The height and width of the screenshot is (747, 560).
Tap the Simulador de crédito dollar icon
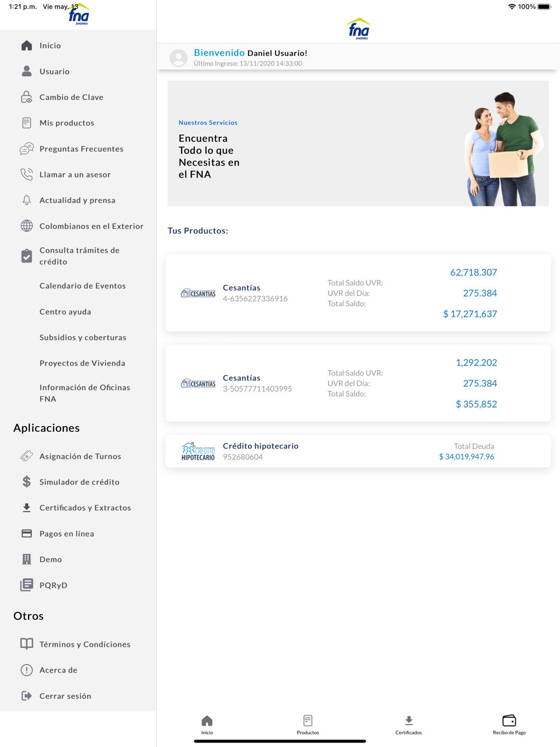pyautogui.click(x=26, y=482)
